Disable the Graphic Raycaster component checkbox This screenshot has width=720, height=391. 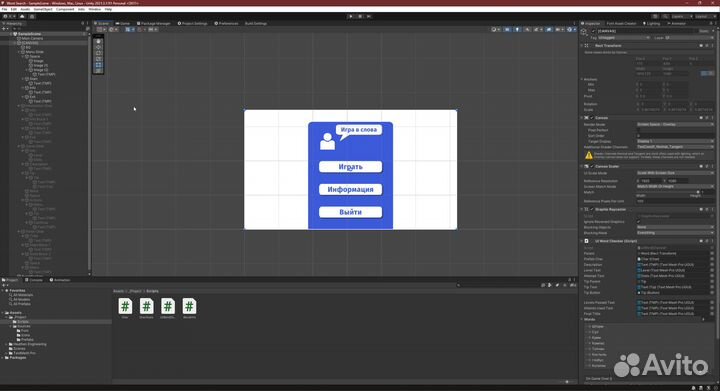pyautogui.click(x=592, y=209)
